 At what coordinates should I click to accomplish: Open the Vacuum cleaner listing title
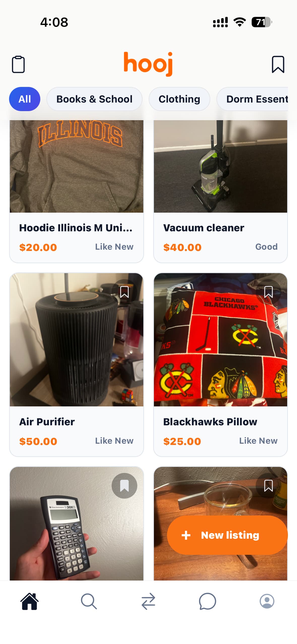click(x=204, y=228)
